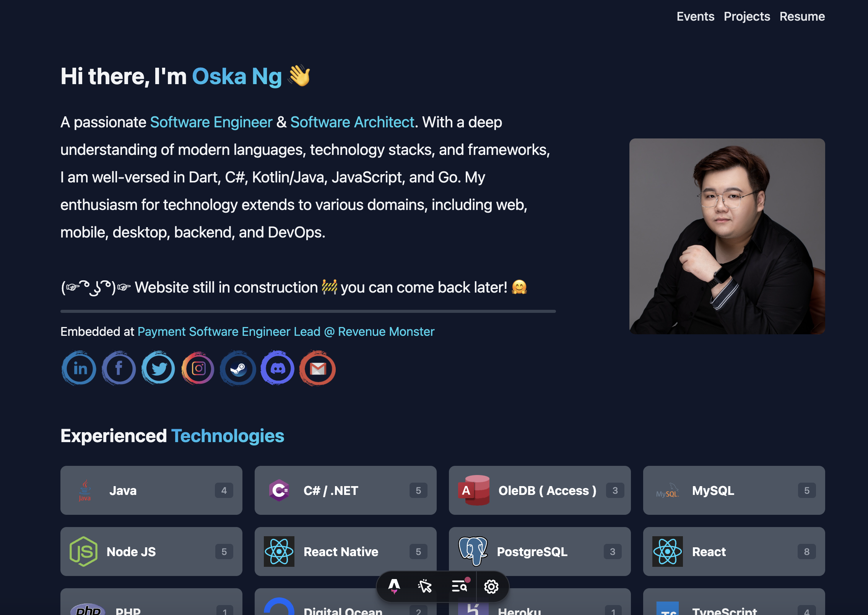Image resolution: width=868 pixels, height=615 pixels.
Task: Open the Steam profile icon
Action: 238,368
